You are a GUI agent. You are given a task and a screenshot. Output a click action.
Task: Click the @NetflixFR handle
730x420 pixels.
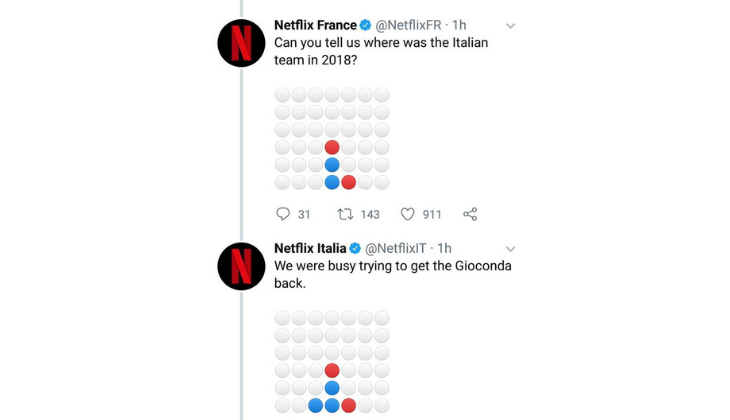(408, 25)
